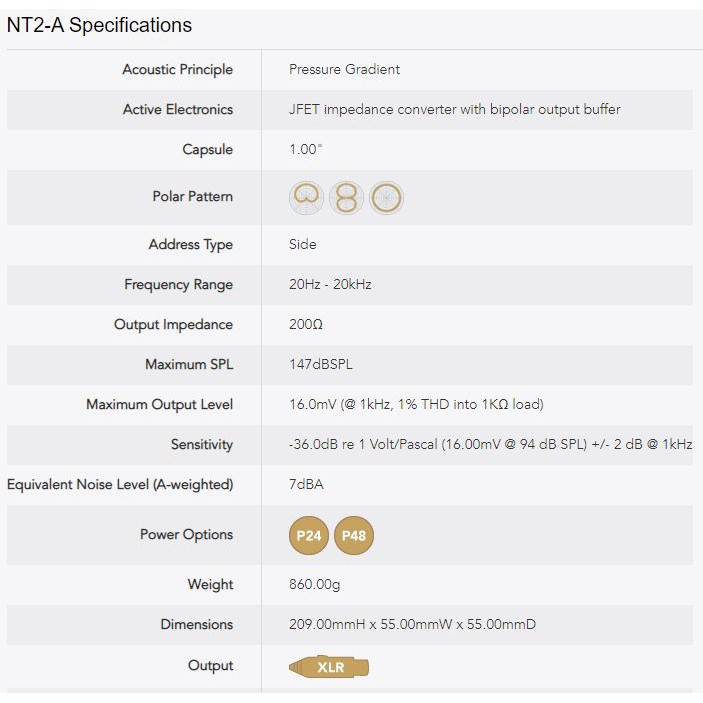Click the 7dBA noise level value

coord(306,485)
